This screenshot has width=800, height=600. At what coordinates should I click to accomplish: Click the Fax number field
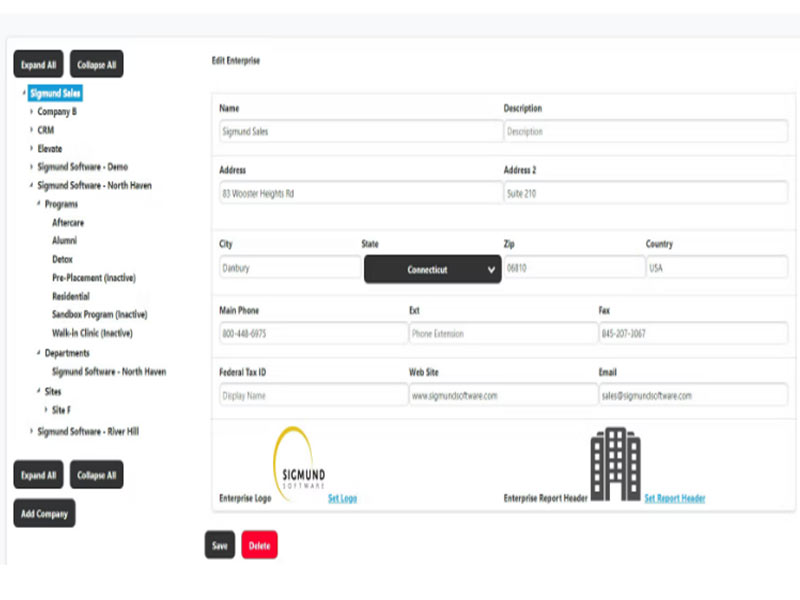693,334
